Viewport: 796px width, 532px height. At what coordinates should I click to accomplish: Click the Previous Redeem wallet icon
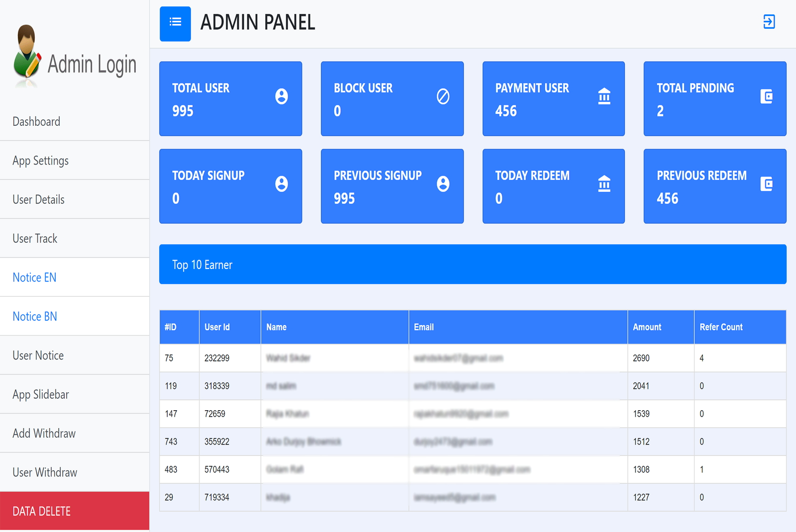pos(766,184)
